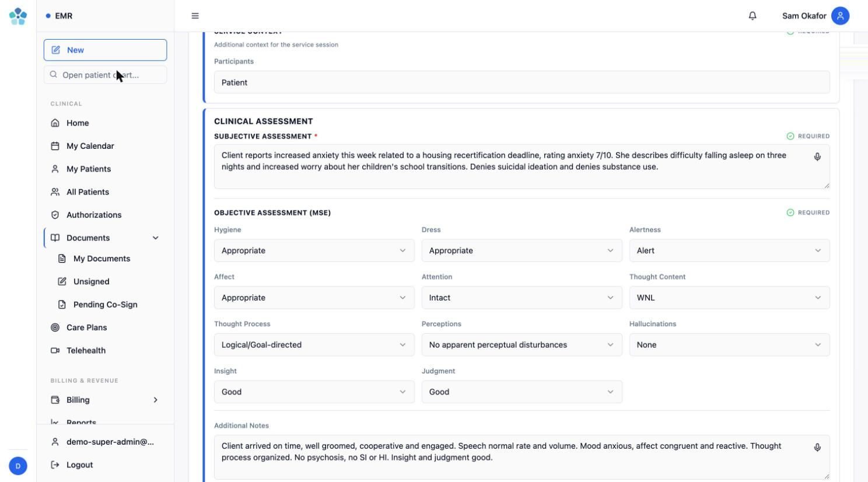Viewport: 868px width, 482px height.
Task: Open the Hallucinations dropdown
Action: coord(730,345)
